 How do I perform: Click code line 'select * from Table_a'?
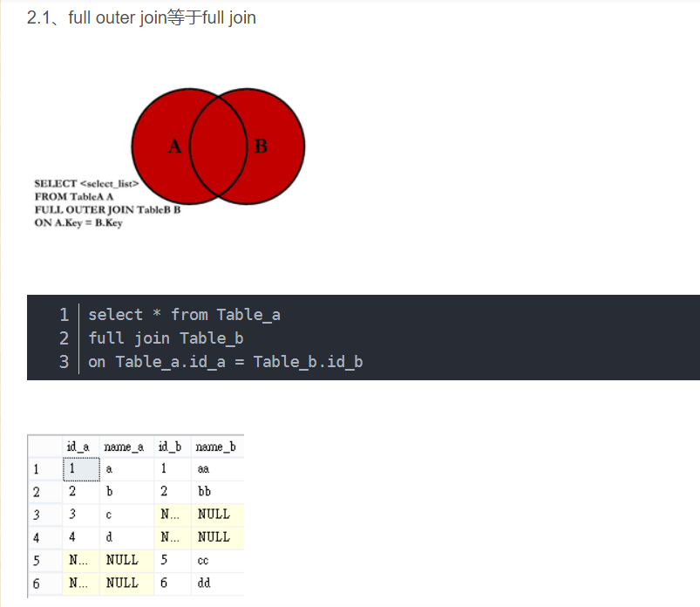(185, 315)
